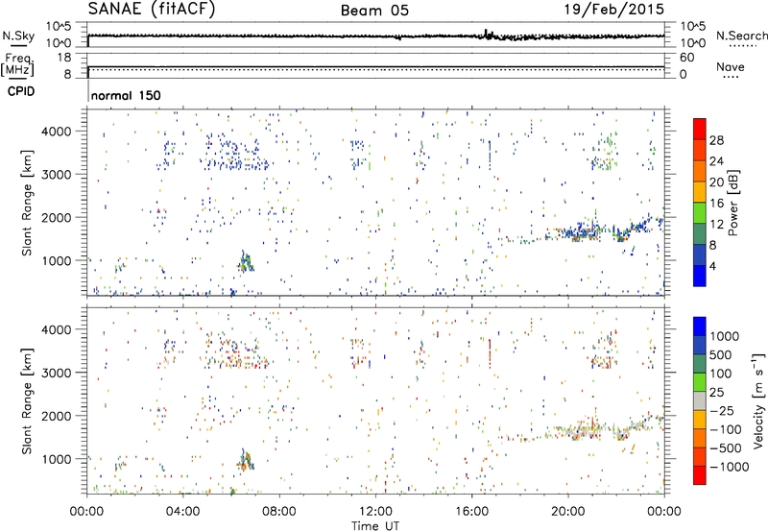Pick the yellow 16–20 dB Power colorbar segment
768x532 pixels.
pyautogui.click(x=700, y=192)
